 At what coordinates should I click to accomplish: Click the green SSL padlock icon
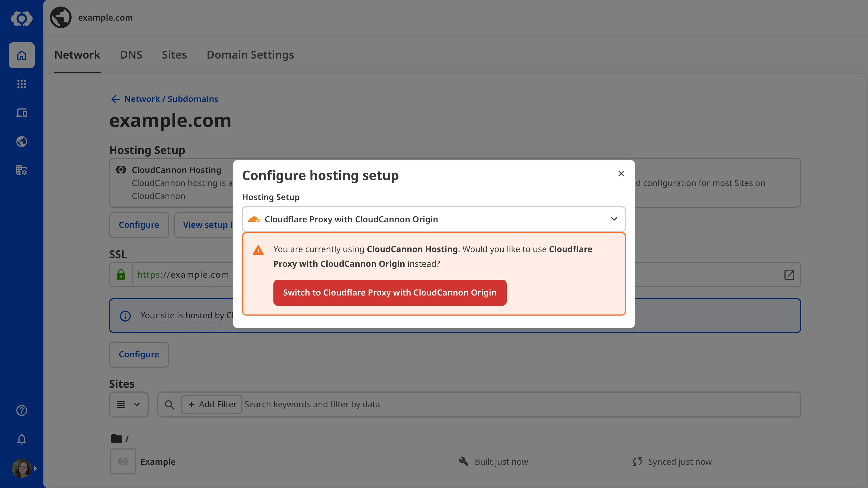121,274
